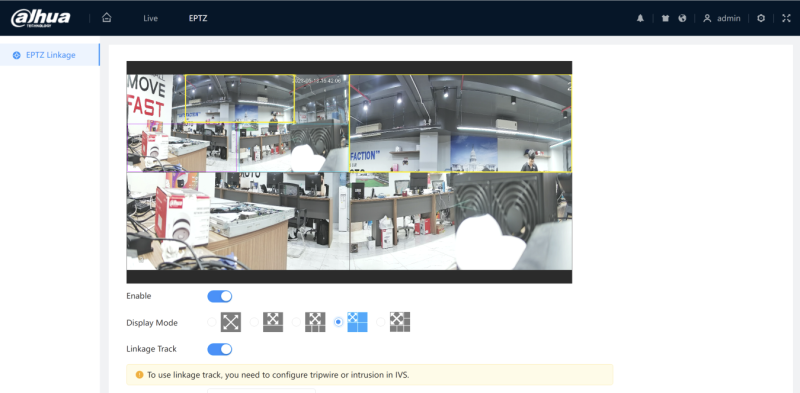Click the bottom-left video pane with Dahua box
Image resolution: width=800 pixels, height=393 pixels.
[238, 221]
